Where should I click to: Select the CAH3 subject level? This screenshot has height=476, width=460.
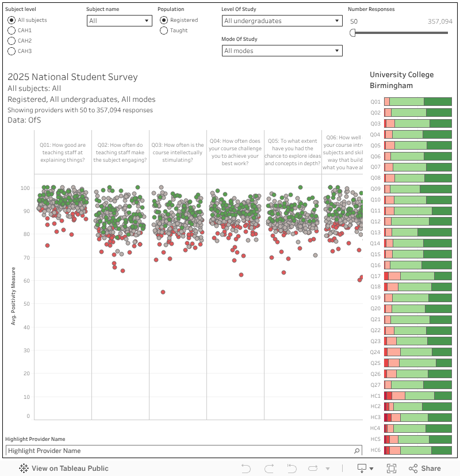tap(11, 51)
